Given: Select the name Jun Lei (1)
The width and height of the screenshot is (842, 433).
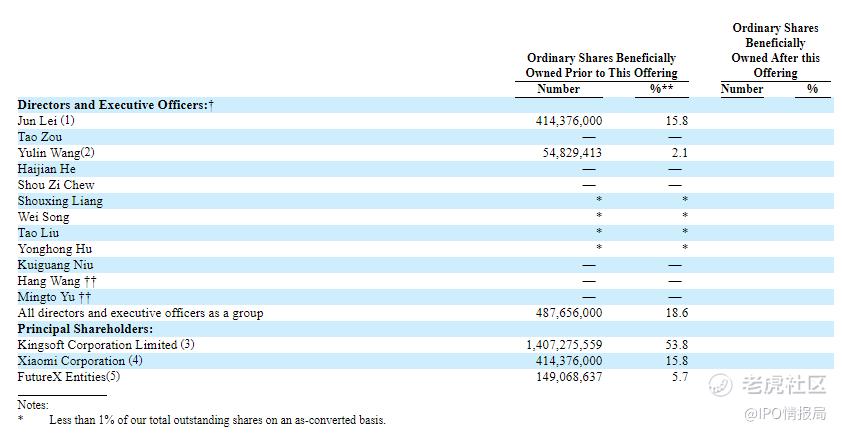Looking at the screenshot, I should click(46, 121).
